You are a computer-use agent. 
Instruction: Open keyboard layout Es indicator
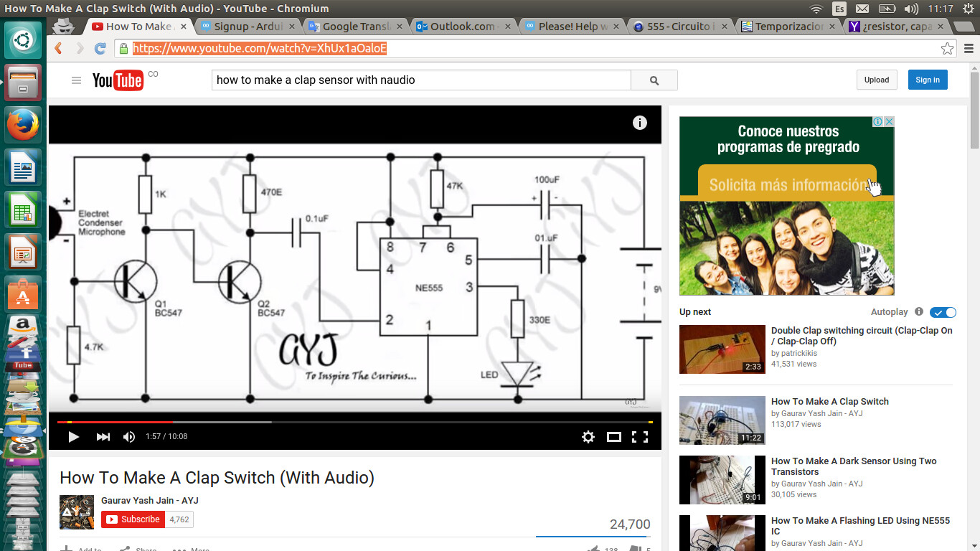tap(839, 9)
